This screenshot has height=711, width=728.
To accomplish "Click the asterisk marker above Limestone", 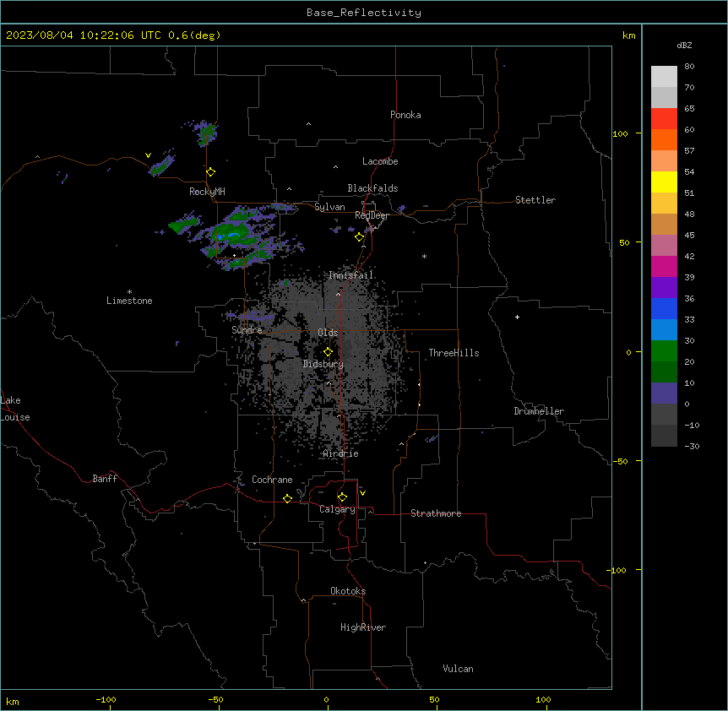I will pyautogui.click(x=129, y=292).
